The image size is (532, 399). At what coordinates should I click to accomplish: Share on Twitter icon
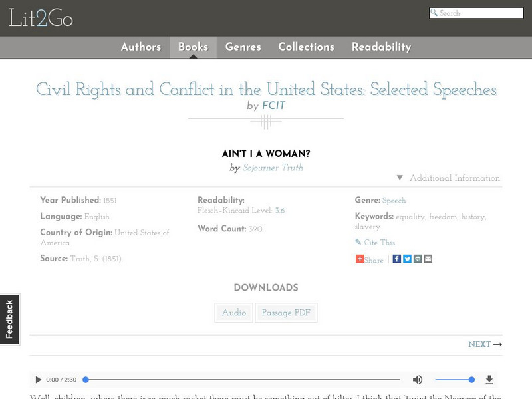click(407, 259)
